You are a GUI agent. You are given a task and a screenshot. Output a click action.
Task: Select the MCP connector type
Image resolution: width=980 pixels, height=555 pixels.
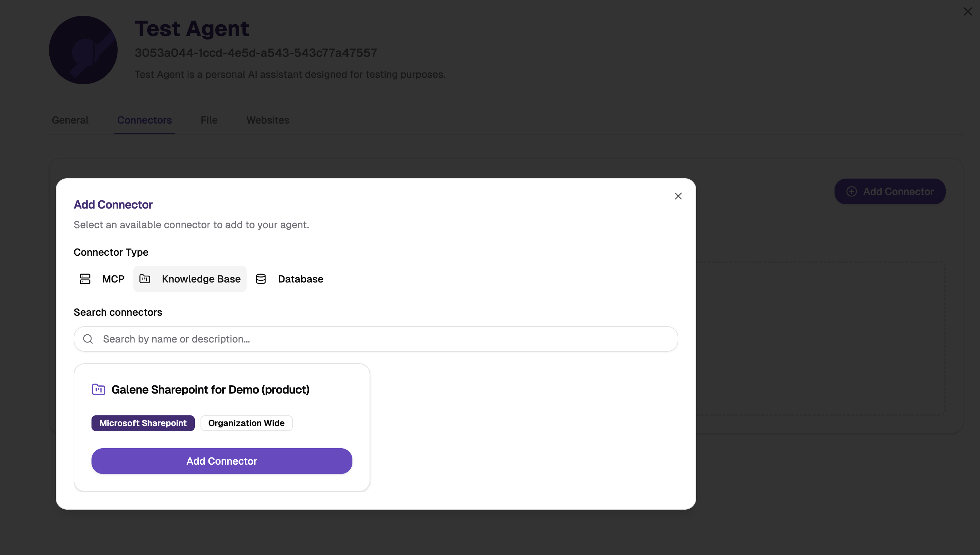click(102, 279)
